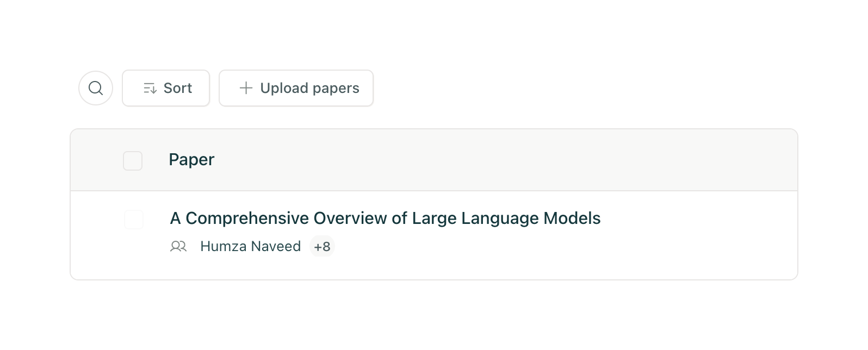Screen dimensions: 868x350
Task: Click the authors people icon
Action: pos(178,246)
